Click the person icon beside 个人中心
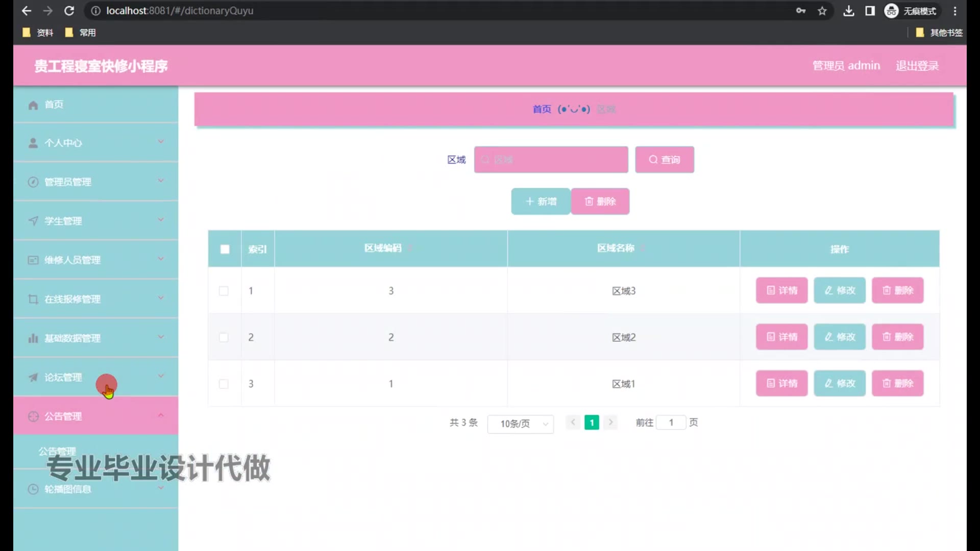The image size is (980, 551). click(x=33, y=143)
